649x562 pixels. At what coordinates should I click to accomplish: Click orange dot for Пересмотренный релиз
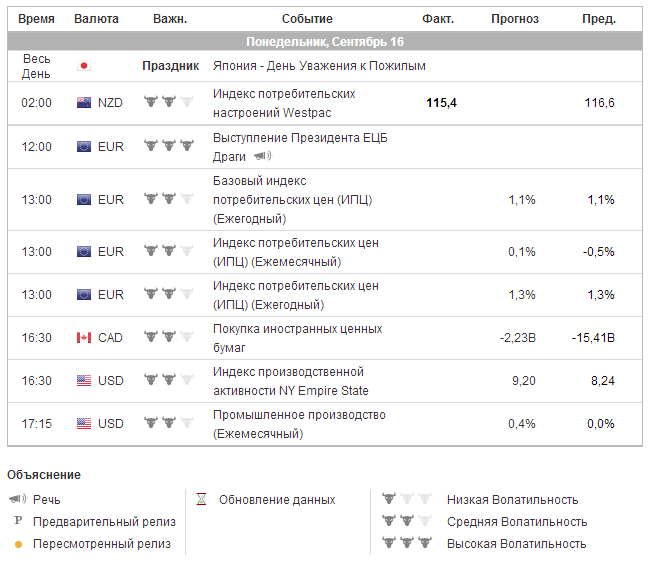[18, 544]
